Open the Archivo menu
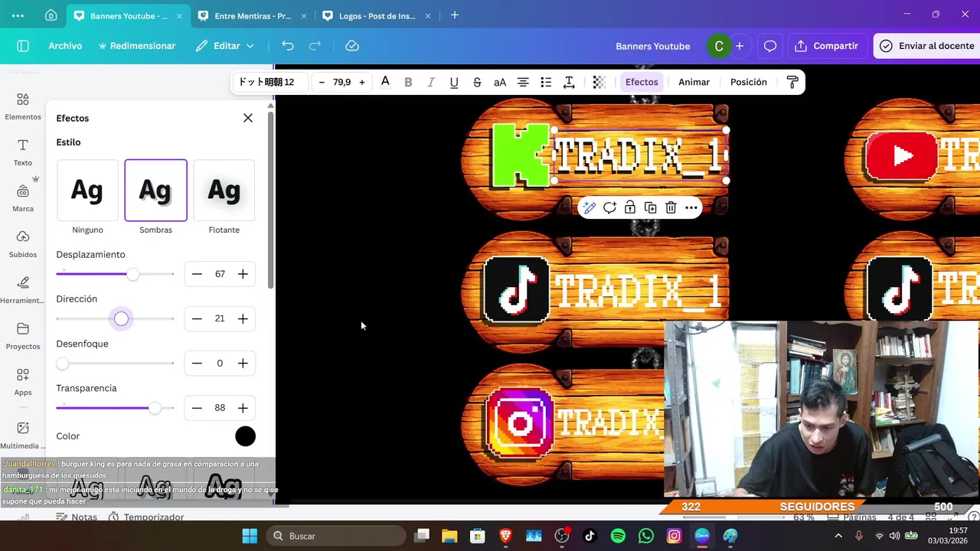This screenshot has height=551, width=980. click(65, 46)
